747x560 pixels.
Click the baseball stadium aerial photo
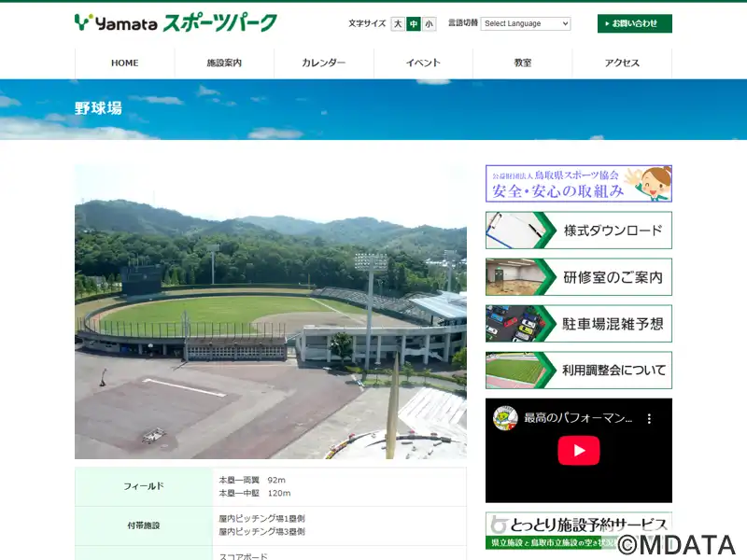point(271,312)
